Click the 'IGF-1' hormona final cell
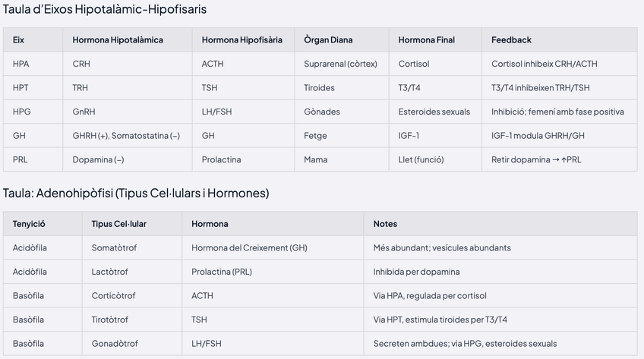 409,136
